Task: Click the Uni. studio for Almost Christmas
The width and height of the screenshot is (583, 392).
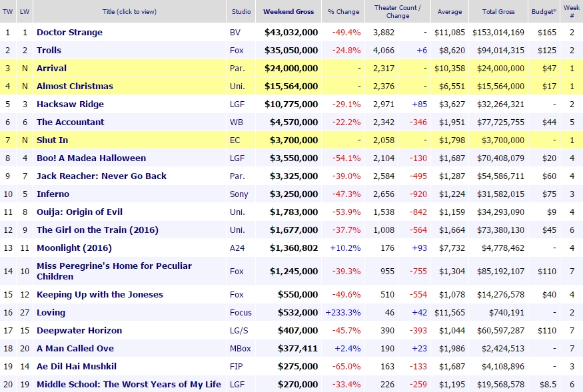Action: [x=237, y=87]
